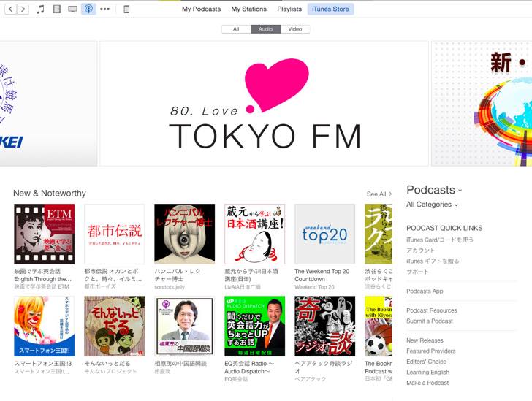
Task: Open iTunes ギフトを贈る link
Action: coord(433,261)
